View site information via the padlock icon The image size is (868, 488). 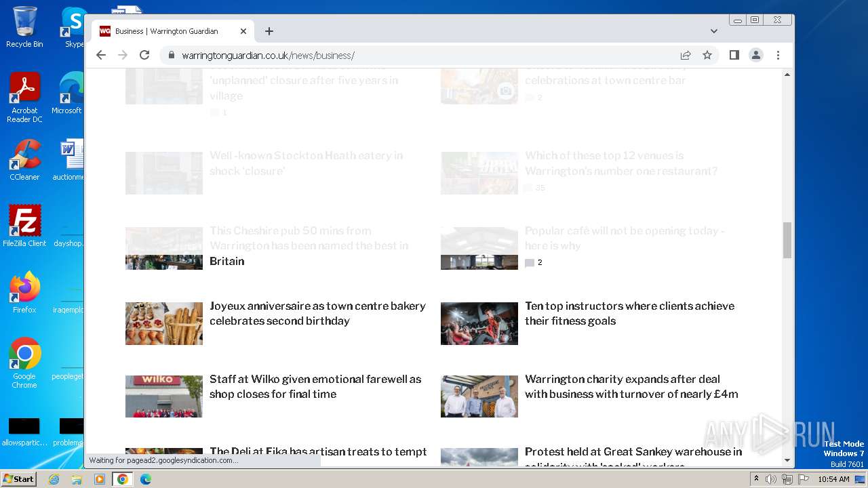click(x=171, y=56)
